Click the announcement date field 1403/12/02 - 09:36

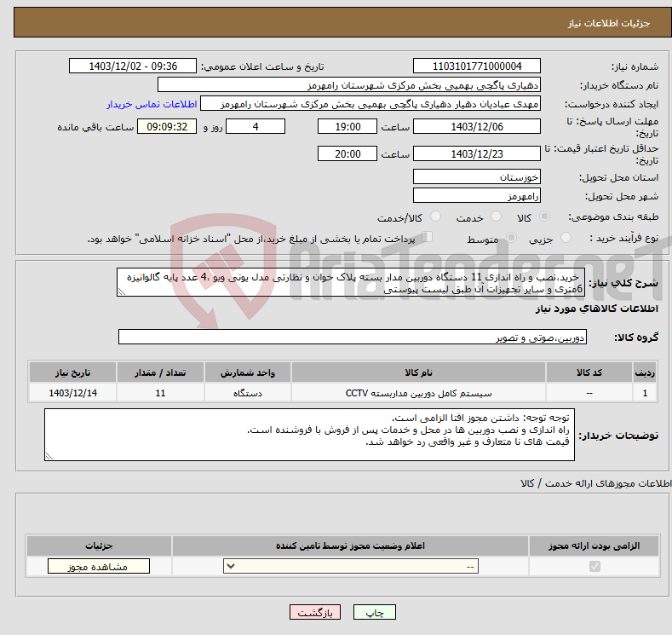[132, 66]
